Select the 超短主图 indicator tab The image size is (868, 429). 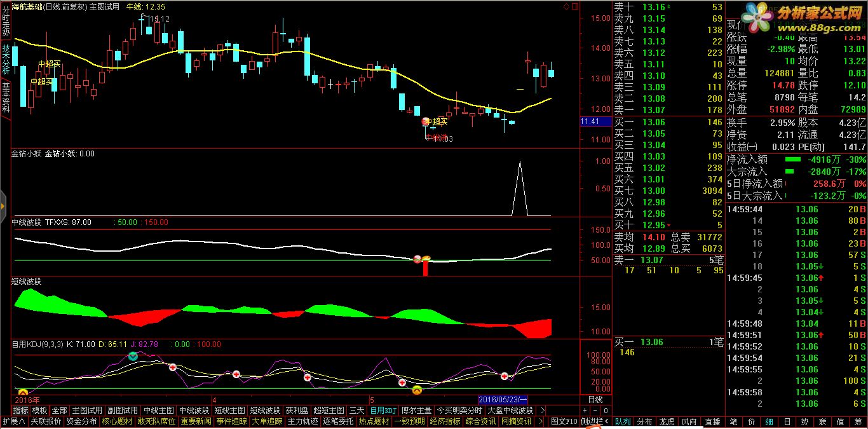coord(329,411)
